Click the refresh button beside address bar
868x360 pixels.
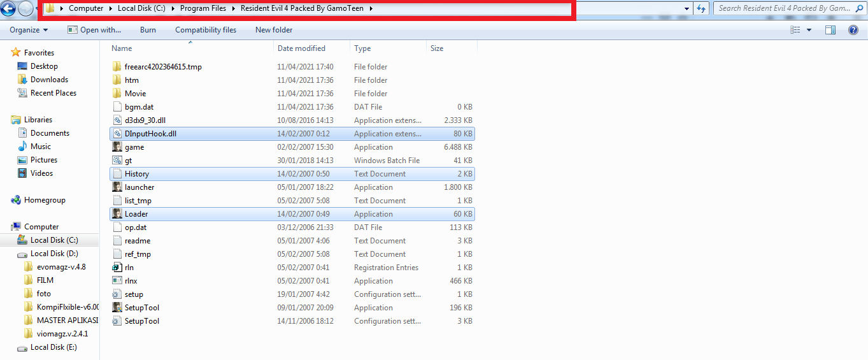701,8
